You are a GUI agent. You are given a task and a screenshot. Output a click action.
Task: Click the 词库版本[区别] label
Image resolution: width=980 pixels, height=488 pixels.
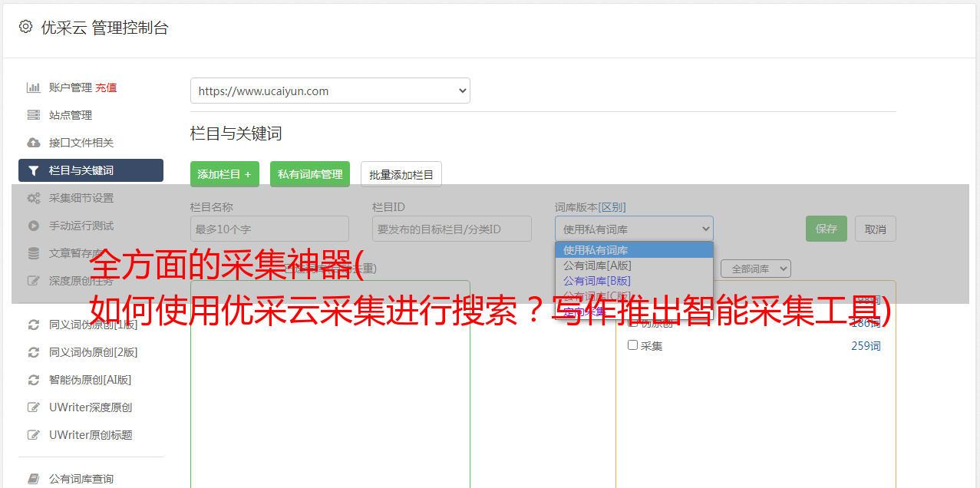(x=590, y=207)
